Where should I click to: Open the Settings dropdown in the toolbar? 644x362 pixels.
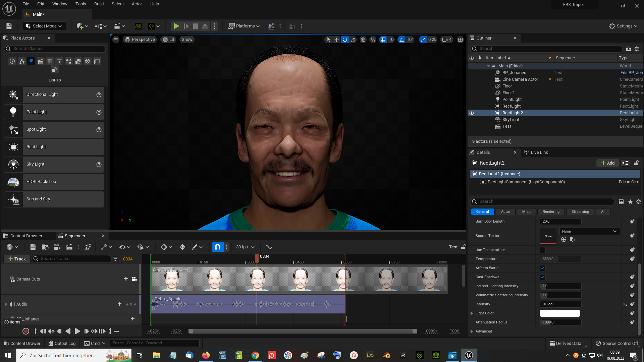pyautogui.click(x=623, y=26)
